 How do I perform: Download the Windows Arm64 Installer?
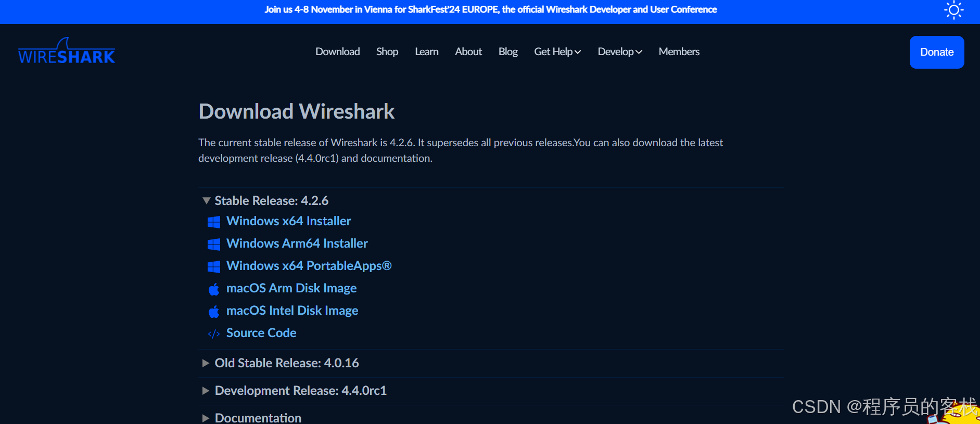coord(297,243)
